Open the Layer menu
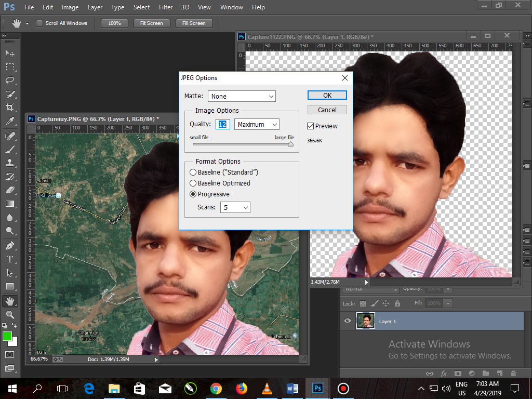 (x=95, y=7)
